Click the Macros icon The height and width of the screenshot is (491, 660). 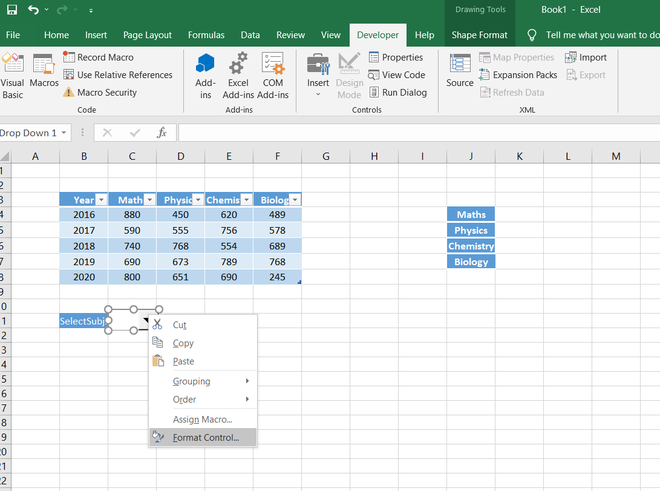click(x=44, y=72)
